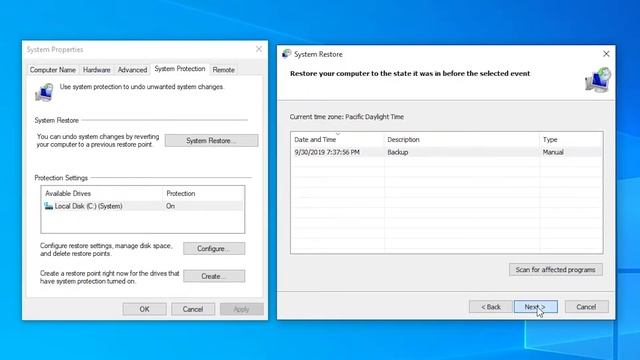Select Local Disk (C:) (System) drive row
This screenshot has width=640, height=360.
tap(142, 206)
